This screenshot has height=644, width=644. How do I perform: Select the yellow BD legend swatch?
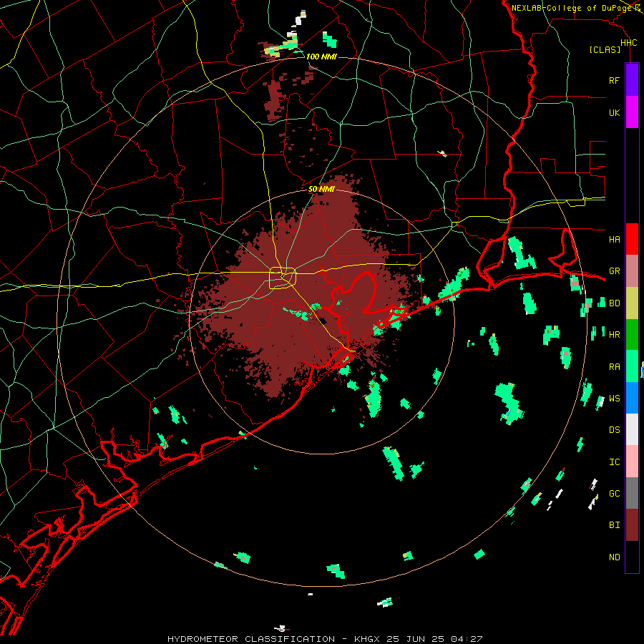coord(632,303)
